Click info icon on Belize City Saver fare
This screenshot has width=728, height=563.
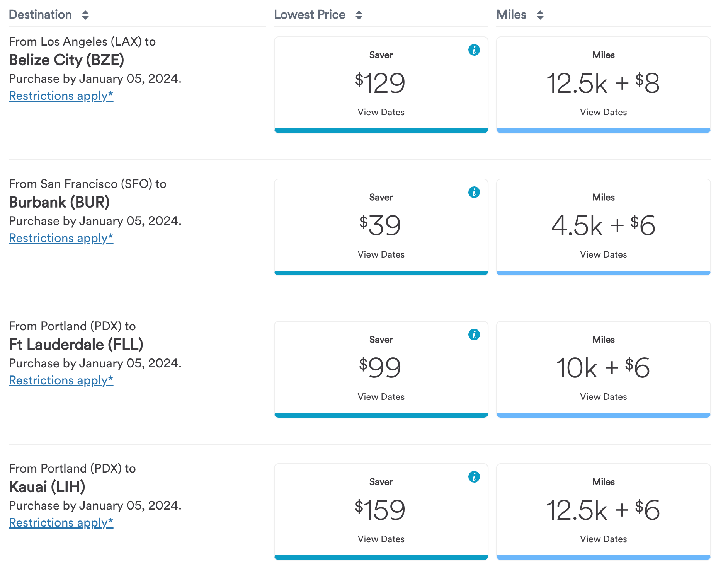point(474,50)
